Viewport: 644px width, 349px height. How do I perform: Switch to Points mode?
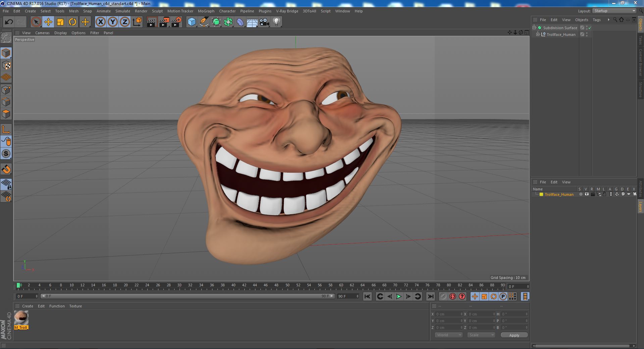point(6,90)
